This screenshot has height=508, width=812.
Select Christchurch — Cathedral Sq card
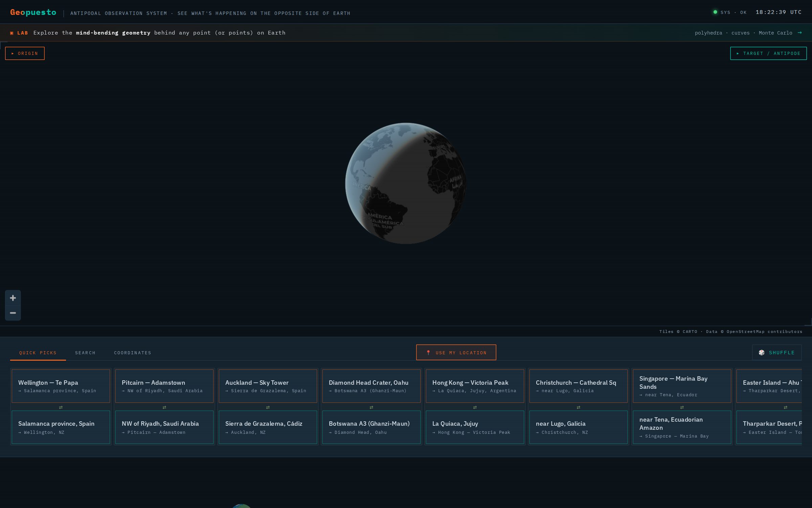579,386
